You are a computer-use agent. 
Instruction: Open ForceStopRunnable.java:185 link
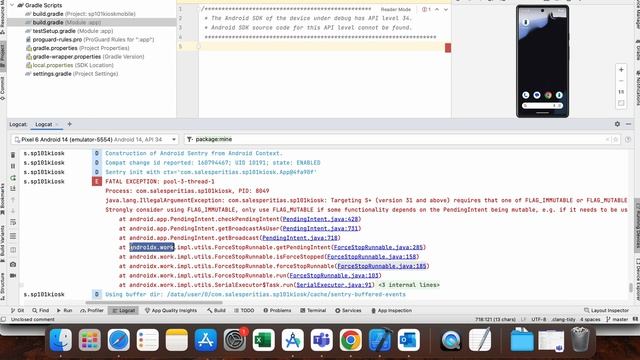(382, 266)
